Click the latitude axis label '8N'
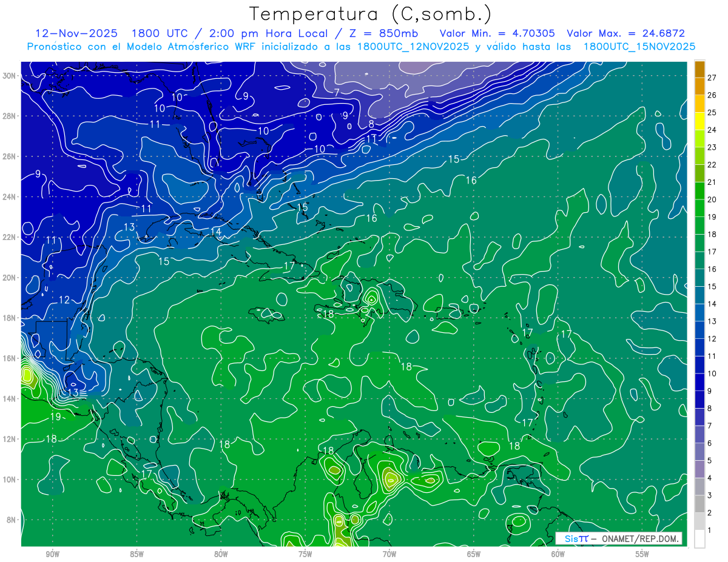The width and height of the screenshot is (728, 562). pyautogui.click(x=12, y=520)
